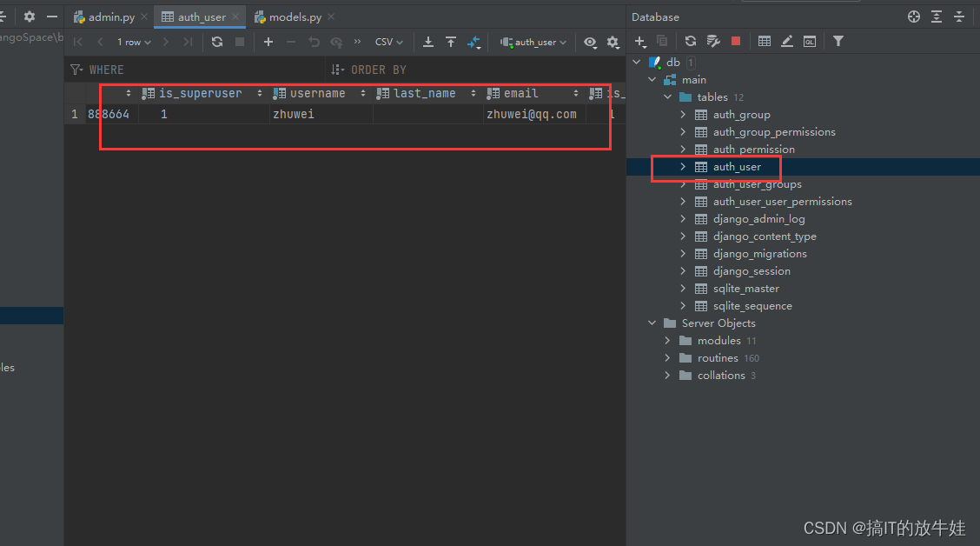Select django_migrations table in tree
Screen dimensions: 980x546
pos(759,253)
